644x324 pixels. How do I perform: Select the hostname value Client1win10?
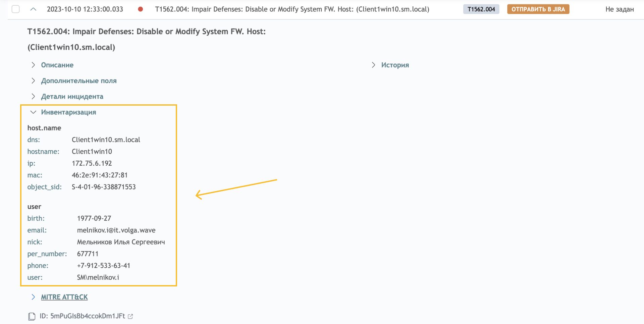coord(92,152)
